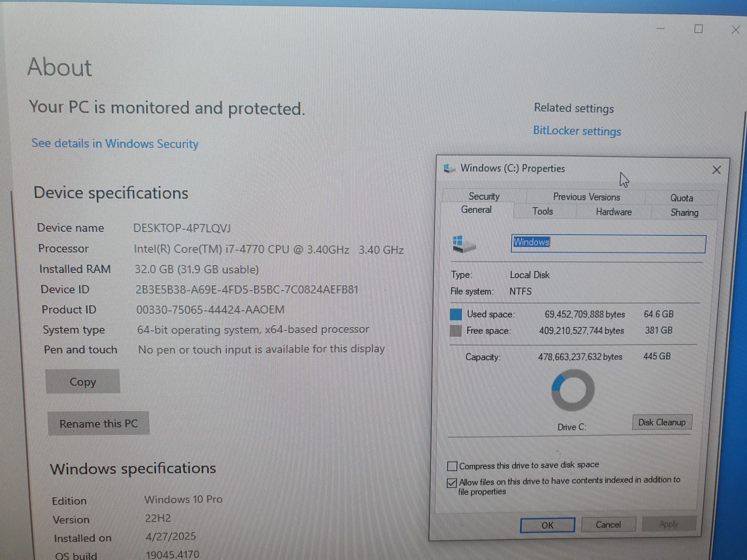Image resolution: width=747 pixels, height=560 pixels.
Task: Open the Security tab in Properties
Action: (x=484, y=196)
